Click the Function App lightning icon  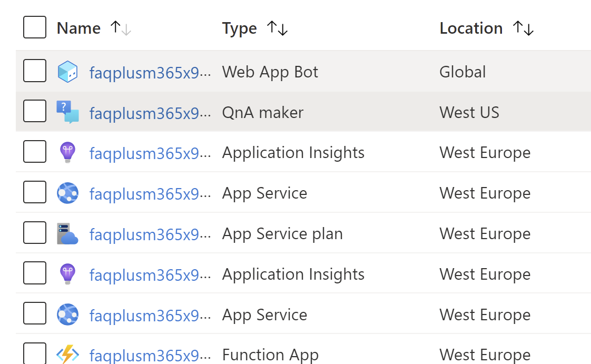[68, 355]
